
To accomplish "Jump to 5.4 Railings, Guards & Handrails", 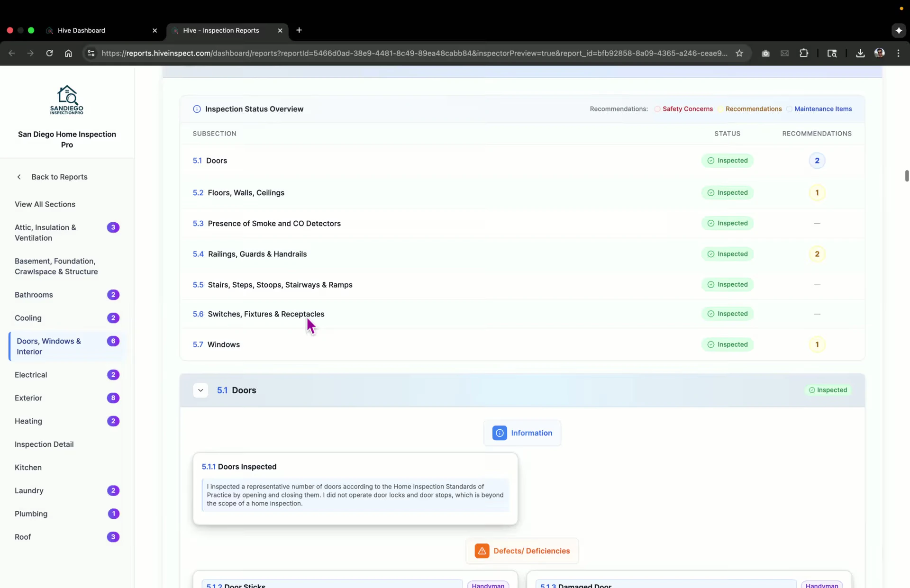I will point(522,254).
